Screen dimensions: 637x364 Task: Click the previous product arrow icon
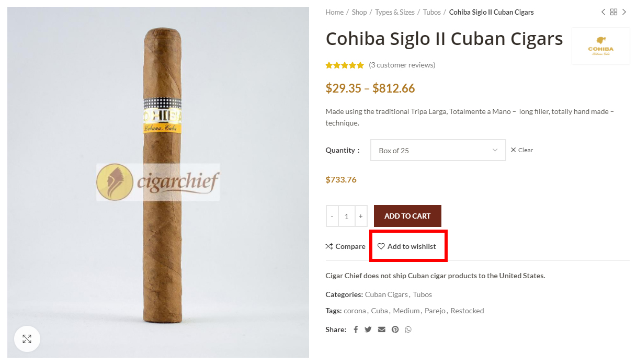pyautogui.click(x=603, y=12)
